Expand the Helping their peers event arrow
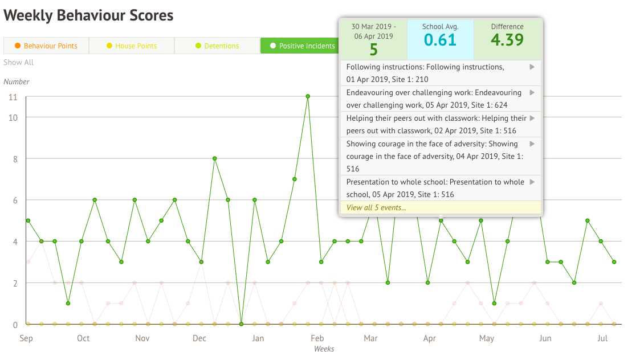Image resolution: width=644 pixels, height=352 pixels. pos(532,118)
